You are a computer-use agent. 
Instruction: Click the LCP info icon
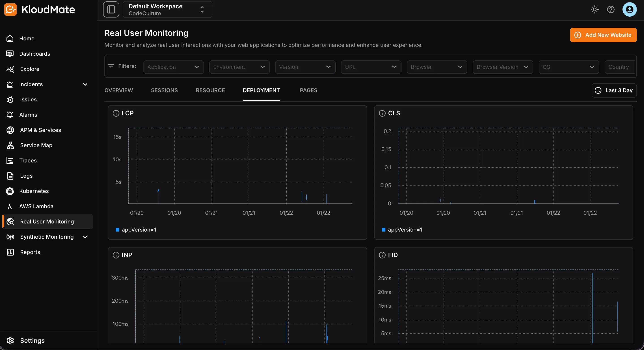click(116, 113)
